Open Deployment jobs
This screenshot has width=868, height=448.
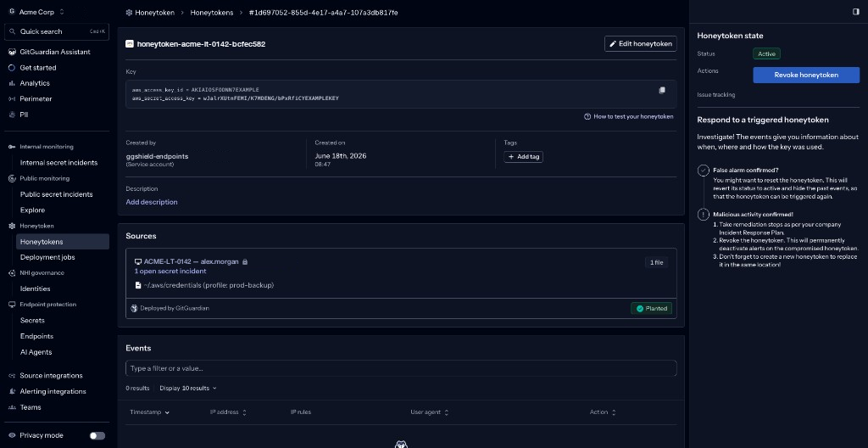click(47, 257)
